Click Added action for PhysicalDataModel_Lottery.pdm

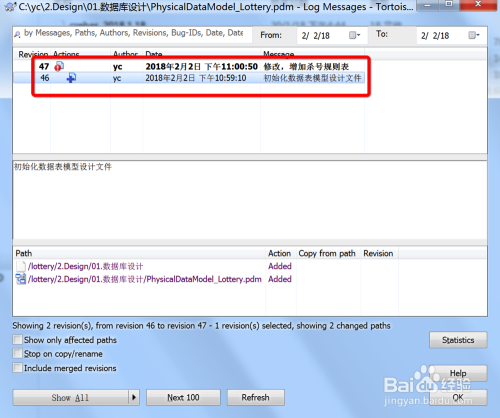(x=280, y=279)
